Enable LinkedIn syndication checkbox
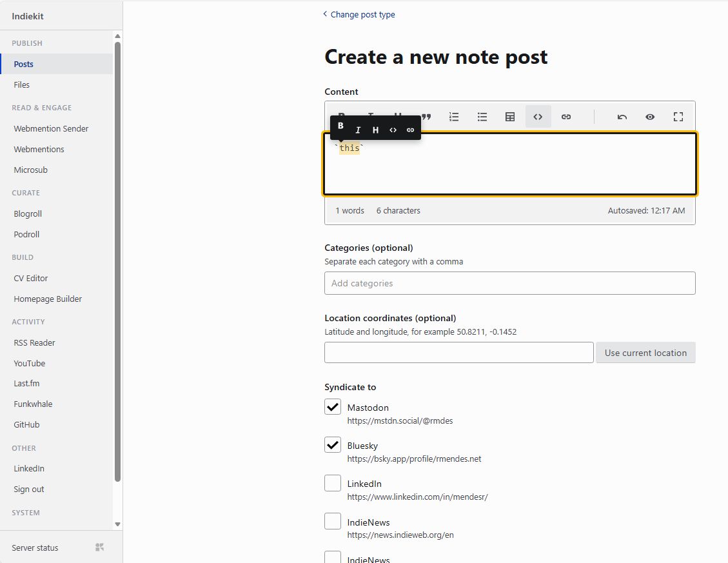The width and height of the screenshot is (728, 563). (x=333, y=483)
